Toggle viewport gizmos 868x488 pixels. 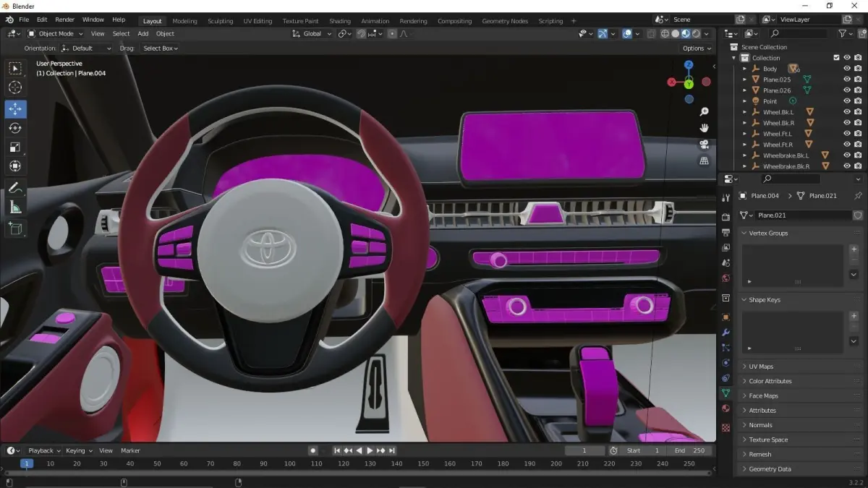[x=602, y=34]
